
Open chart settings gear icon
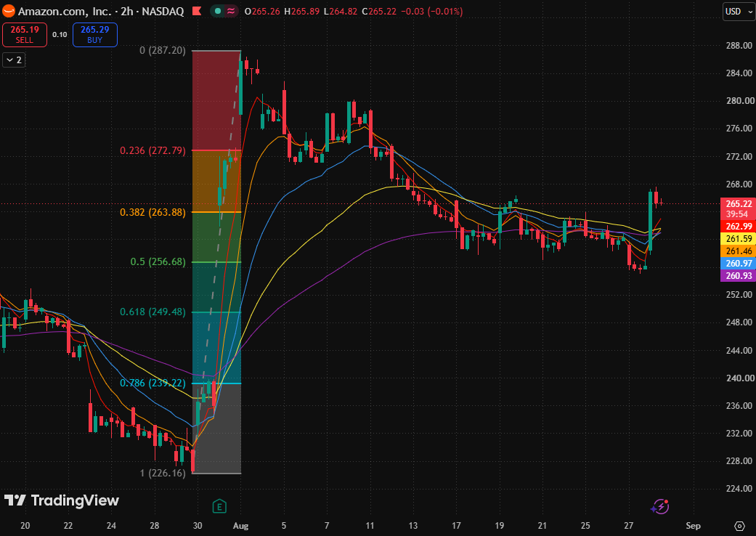click(739, 525)
